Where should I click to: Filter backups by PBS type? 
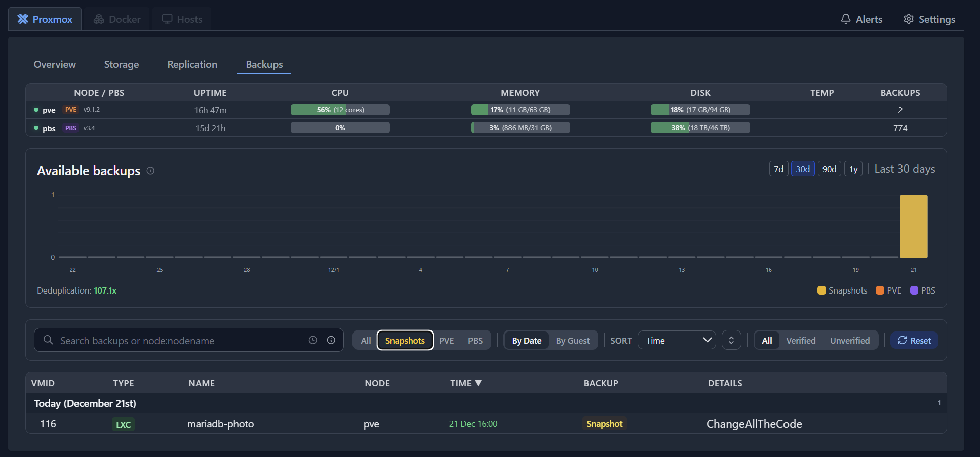pyautogui.click(x=475, y=341)
